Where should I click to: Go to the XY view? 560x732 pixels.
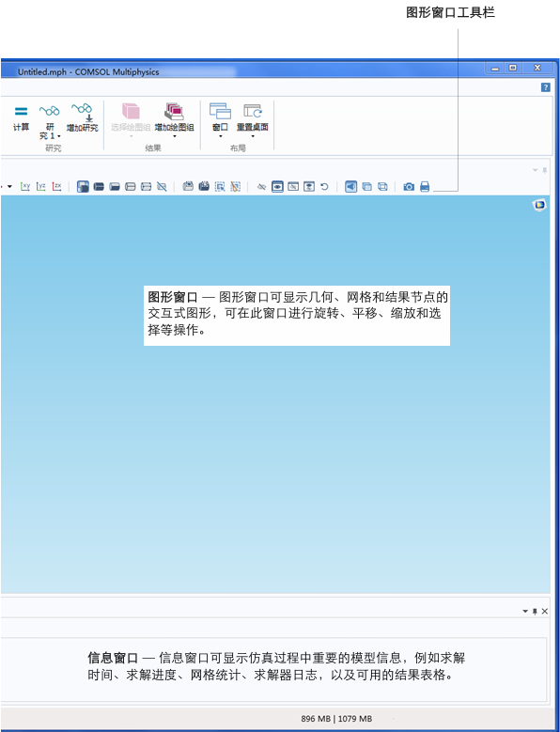pyautogui.click(x=25, y=187)
